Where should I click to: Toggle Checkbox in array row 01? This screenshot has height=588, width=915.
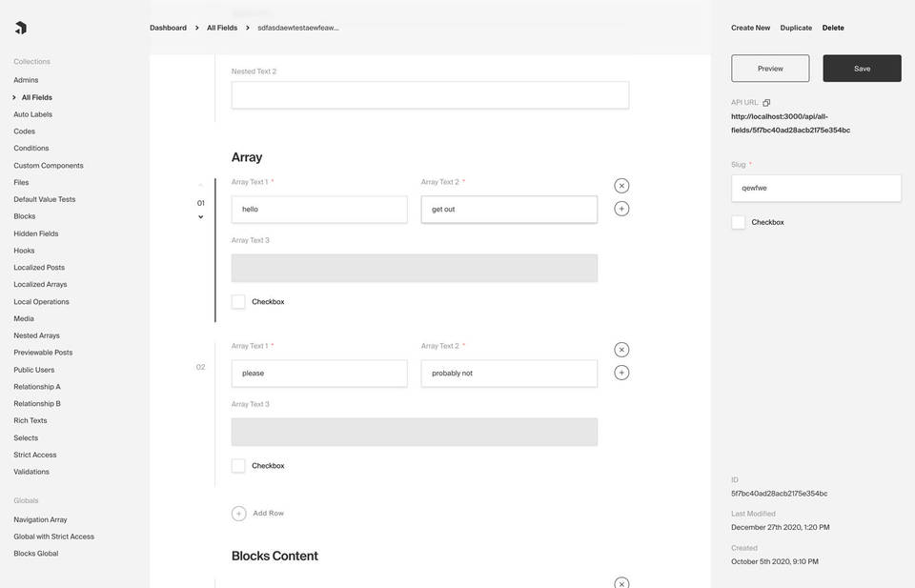(238, 301)
